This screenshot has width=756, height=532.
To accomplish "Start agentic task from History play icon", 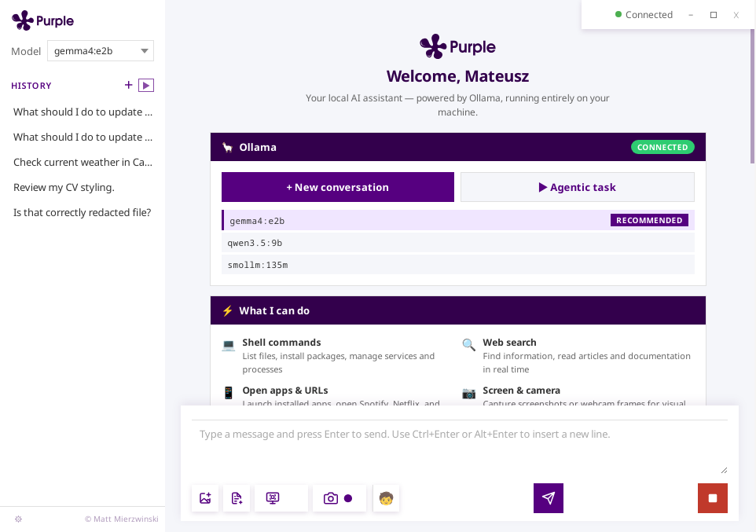I will [146, 86].
